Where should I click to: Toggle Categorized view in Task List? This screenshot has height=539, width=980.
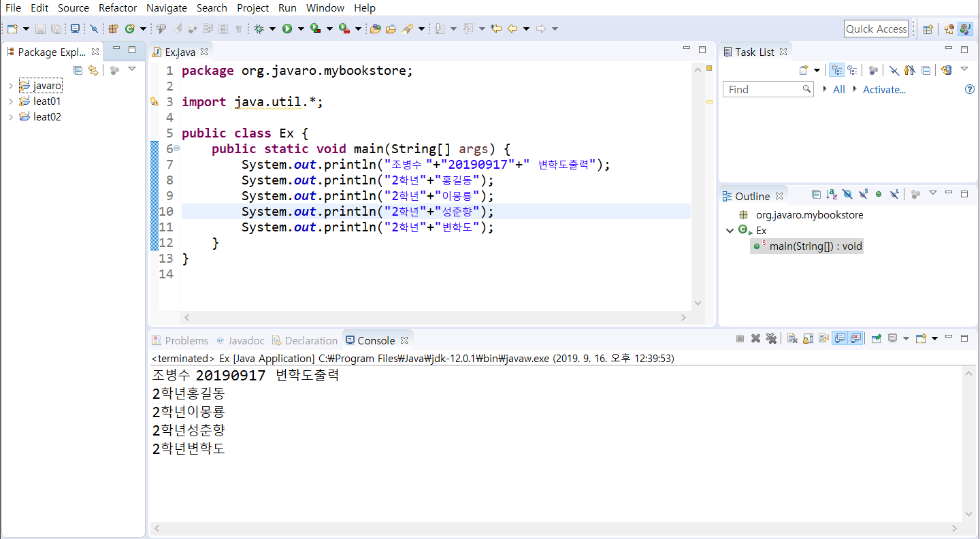(x=836, y=70)
